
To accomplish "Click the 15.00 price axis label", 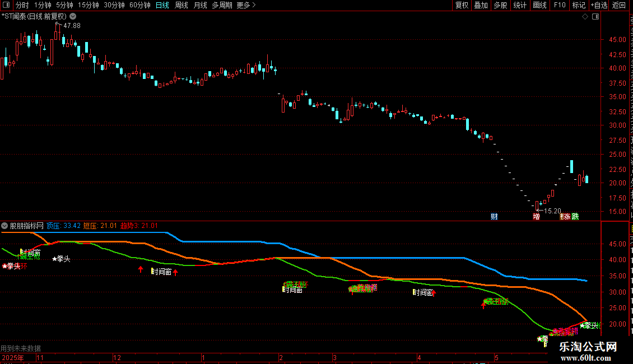I will 618,212.
